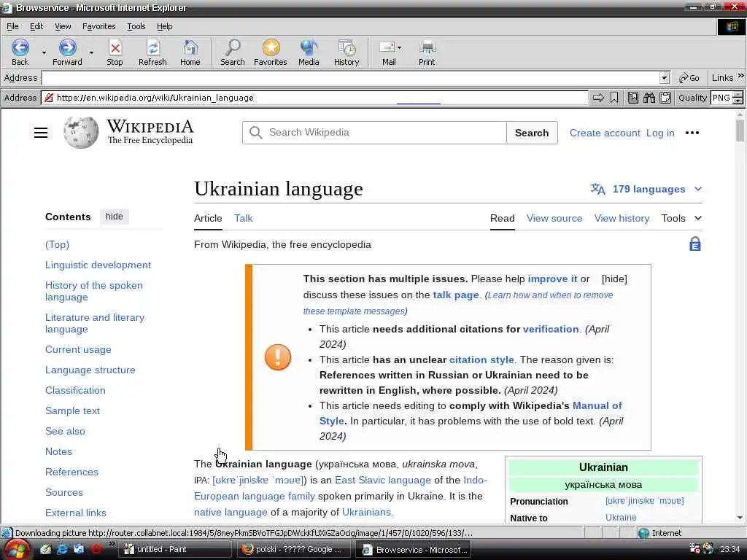Open the Manual of Style link

pos(597,405)
